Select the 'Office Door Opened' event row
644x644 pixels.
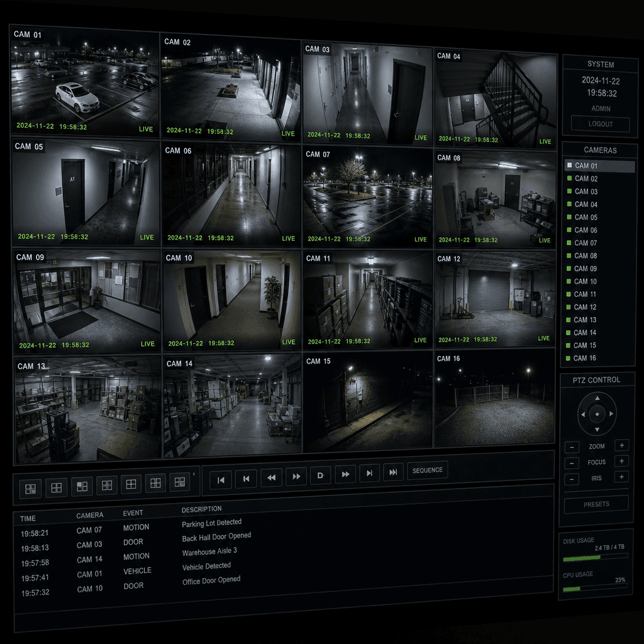pyautogui.click(x=284, y=583)
